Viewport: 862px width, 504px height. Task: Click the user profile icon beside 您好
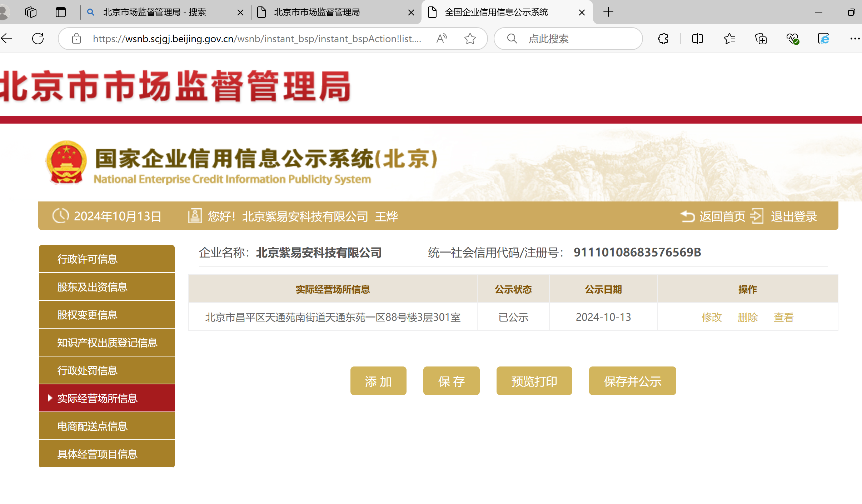pyautogui.click(x=195, y=216)
